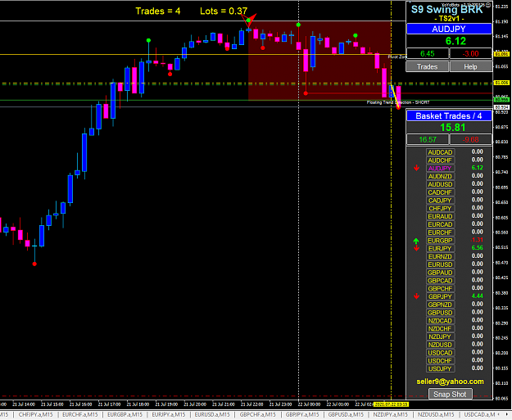Click the 6.45 AUDJPY profit value
512x420 pixels.
click(x=428, y=54)
